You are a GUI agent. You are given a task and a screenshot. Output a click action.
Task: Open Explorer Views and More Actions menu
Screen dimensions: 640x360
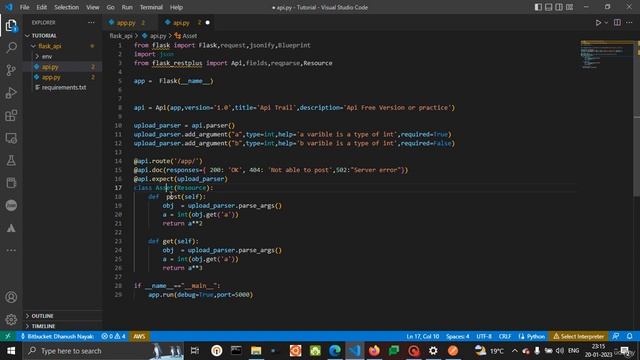[91, 23]
